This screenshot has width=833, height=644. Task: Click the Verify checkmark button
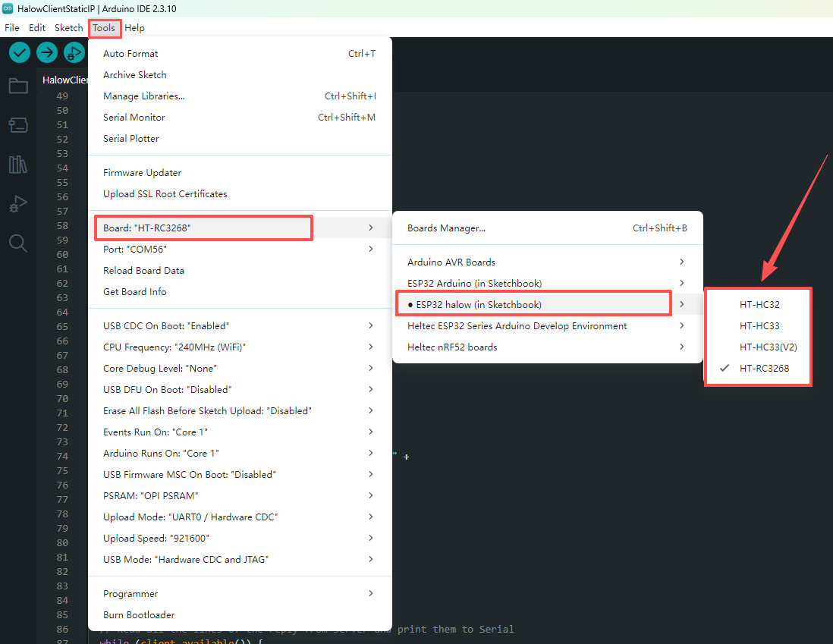click(20, 52)
